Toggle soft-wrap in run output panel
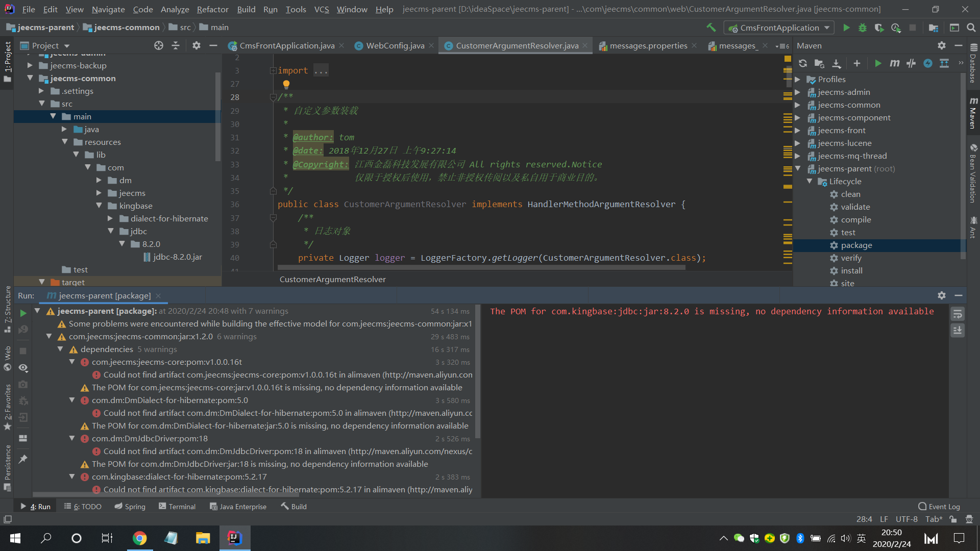The height and width of the screenshot is (551, 980). (958, 314)
